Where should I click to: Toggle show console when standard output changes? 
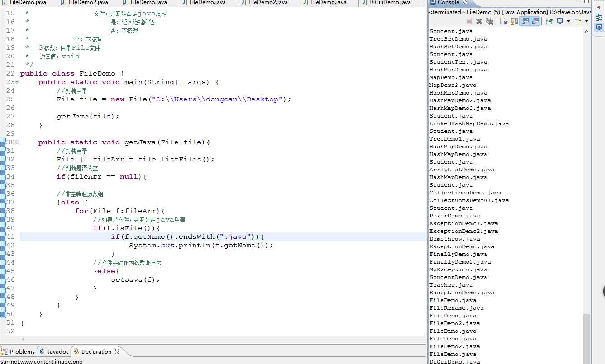click(525, 21)
